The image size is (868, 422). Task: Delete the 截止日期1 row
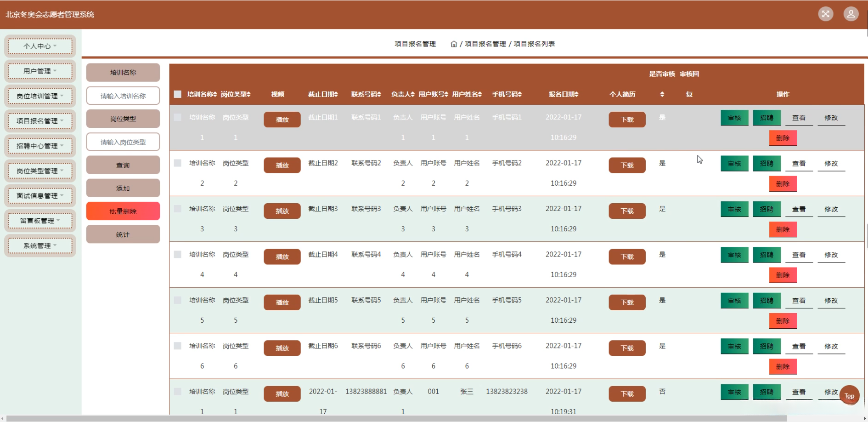click(x=783, y=138)
